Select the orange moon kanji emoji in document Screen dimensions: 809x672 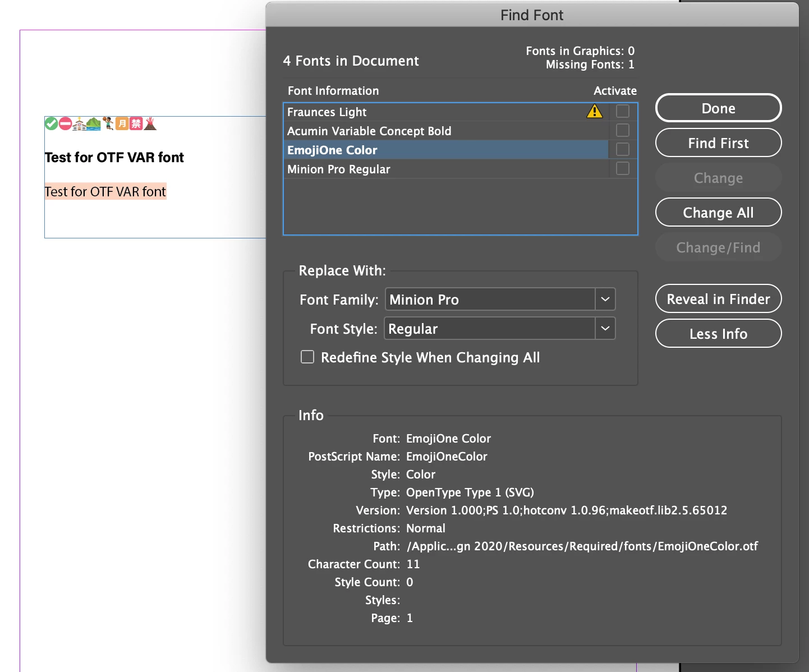point(122,123)
